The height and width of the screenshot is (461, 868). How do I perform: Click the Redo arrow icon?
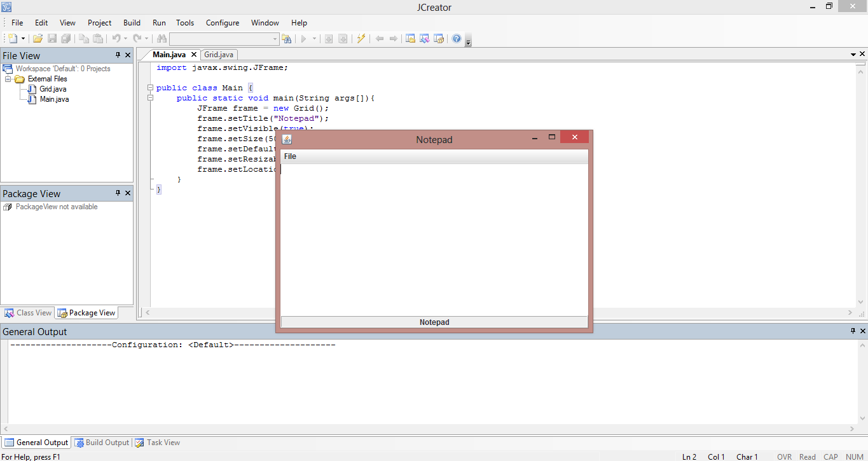click(x=137, y=39)
